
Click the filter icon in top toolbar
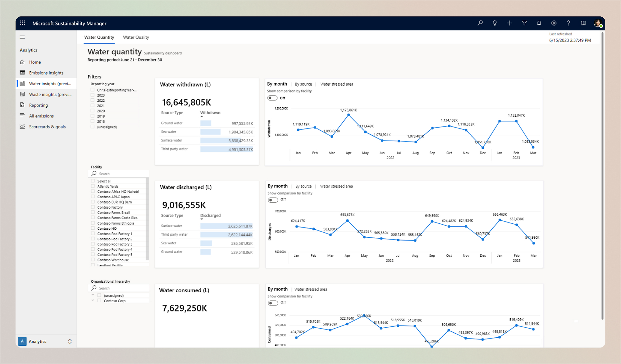pyautogui.click(x=525, y=23)
